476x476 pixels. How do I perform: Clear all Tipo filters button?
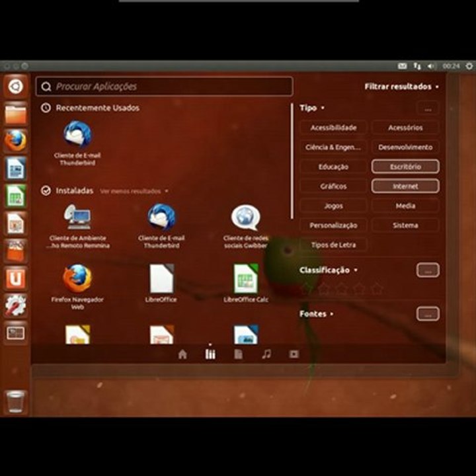tap(428, 108)
